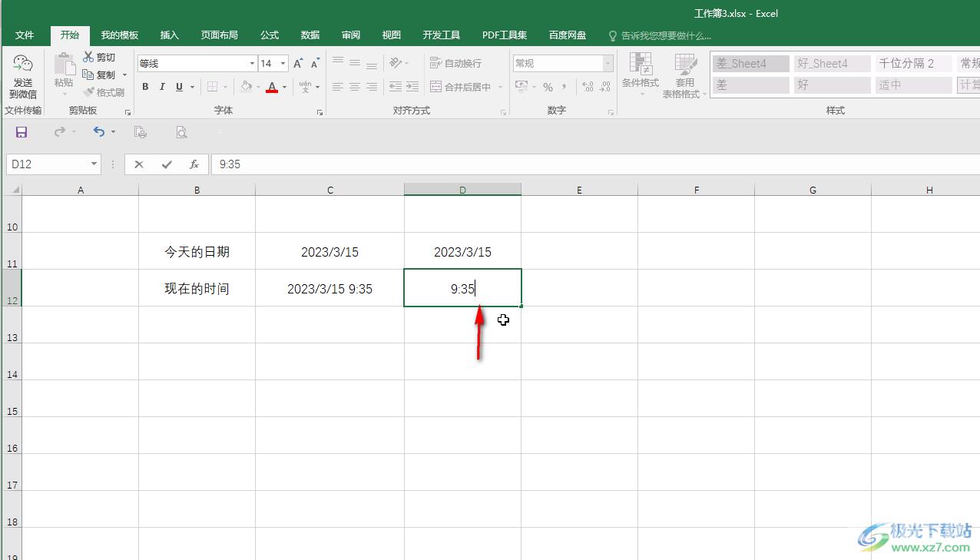Click the cell borders icon

coord(213,87)
